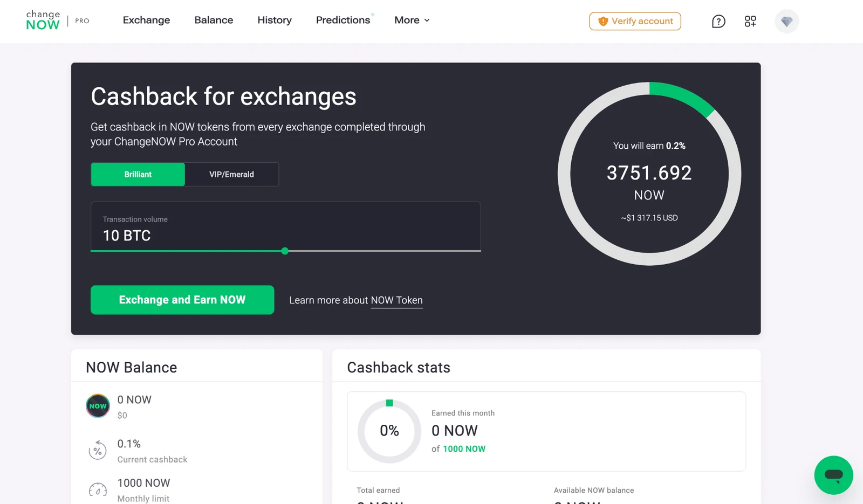
Task: Click the ChangeNOW Pro logo
Action: coord(57,20)
